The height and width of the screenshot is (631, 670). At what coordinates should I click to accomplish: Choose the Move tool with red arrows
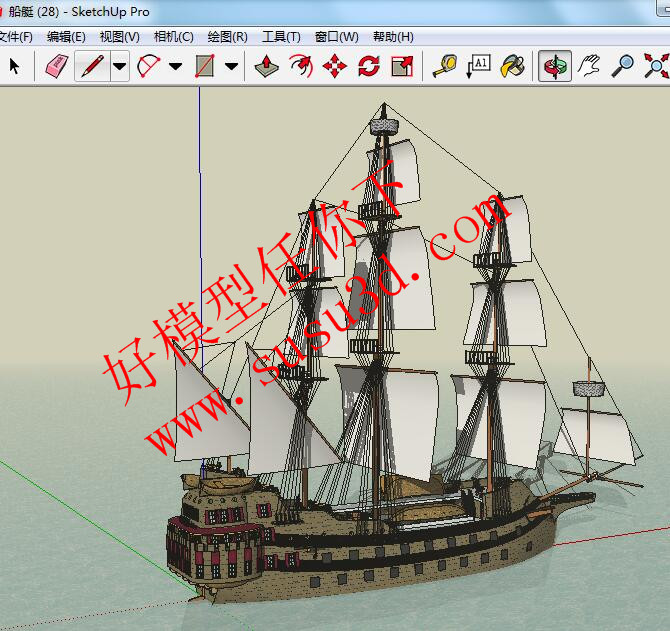(x=335, y=66)
